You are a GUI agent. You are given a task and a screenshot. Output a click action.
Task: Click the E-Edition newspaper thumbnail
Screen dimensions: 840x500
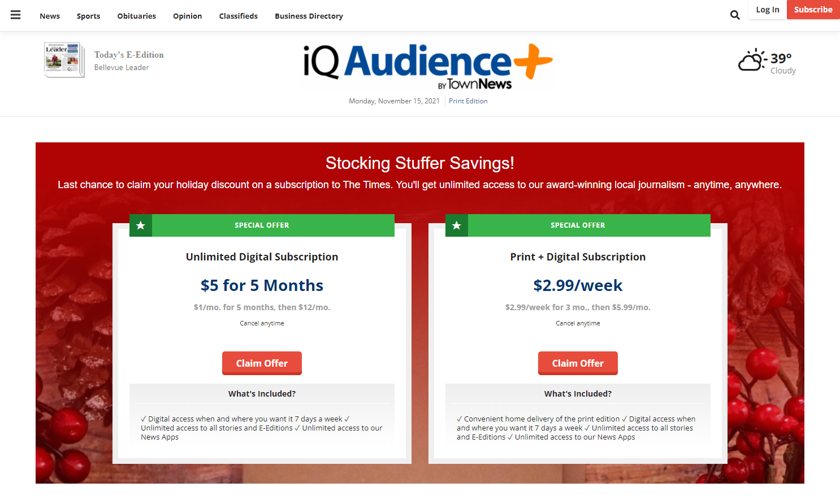[64, 60]
